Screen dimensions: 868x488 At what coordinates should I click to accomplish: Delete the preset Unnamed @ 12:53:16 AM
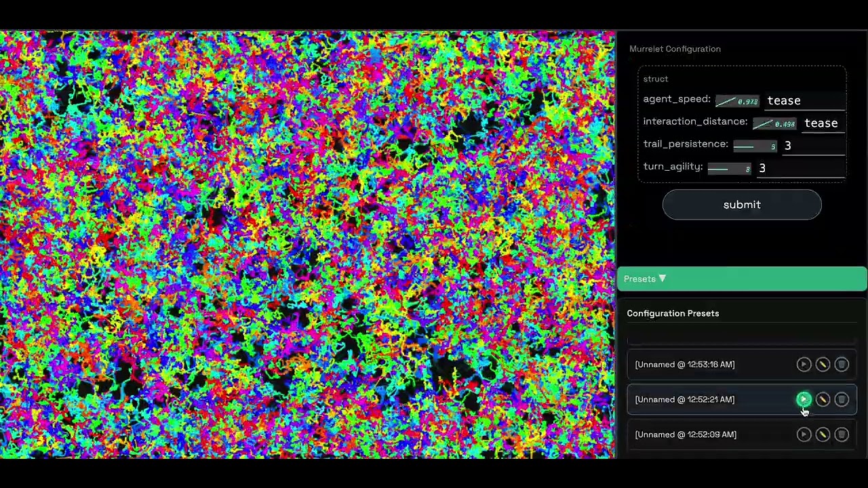coord(842,365)
